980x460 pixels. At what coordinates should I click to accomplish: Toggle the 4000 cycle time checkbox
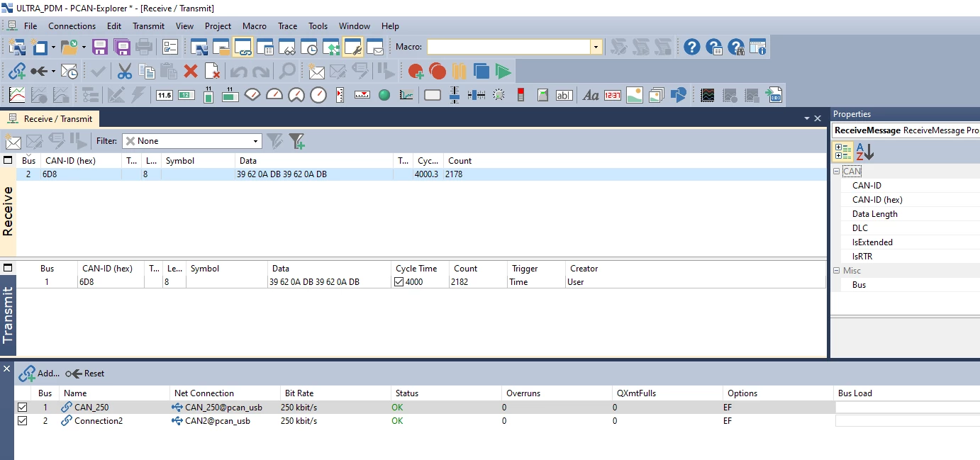pos(399,282)
